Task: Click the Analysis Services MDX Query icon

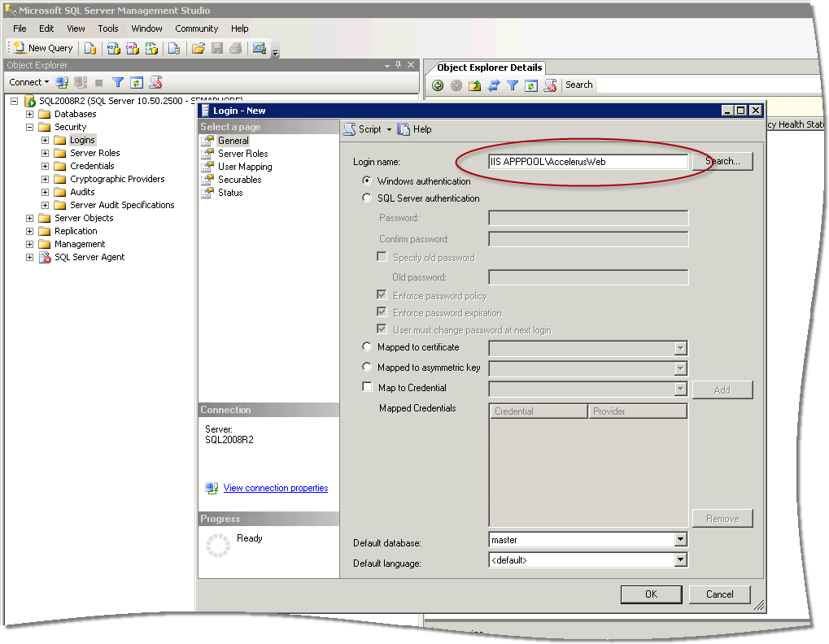Action: point(113,49)
